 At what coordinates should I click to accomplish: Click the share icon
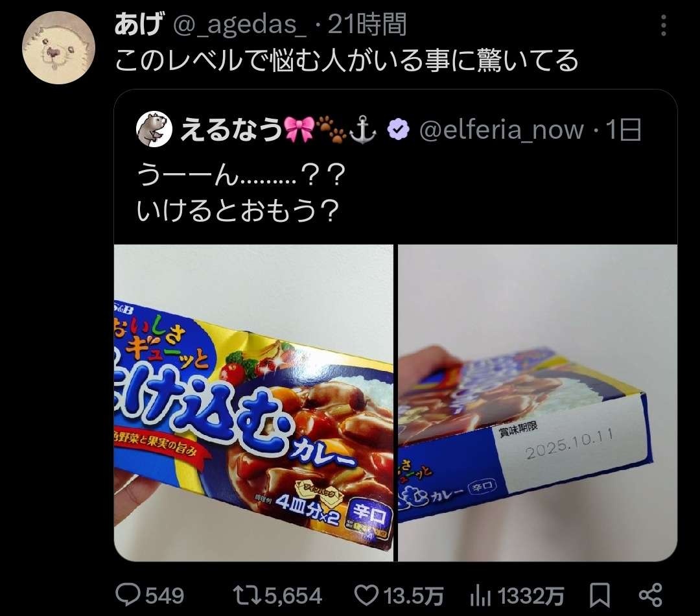pos(651,595)
